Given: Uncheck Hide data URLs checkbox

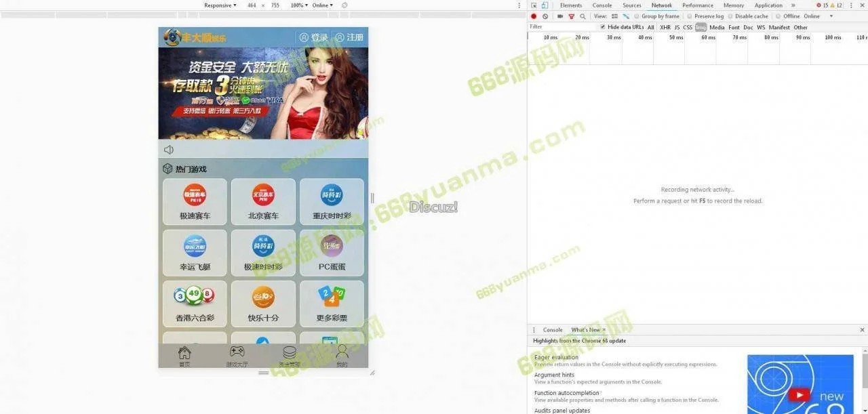Looking at the screenshot, I should [x=603, y=27].
